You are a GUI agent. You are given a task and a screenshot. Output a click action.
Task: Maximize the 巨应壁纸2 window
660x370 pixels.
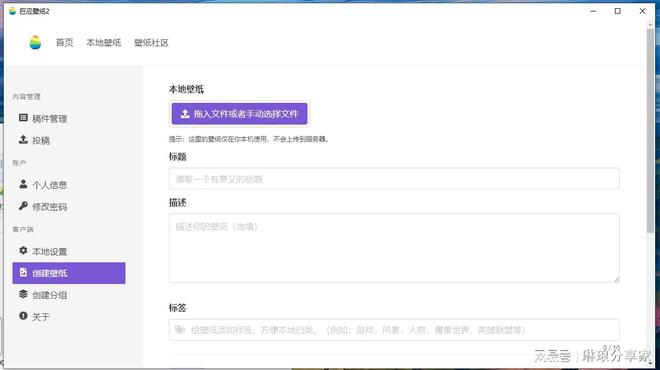point(617,11)
